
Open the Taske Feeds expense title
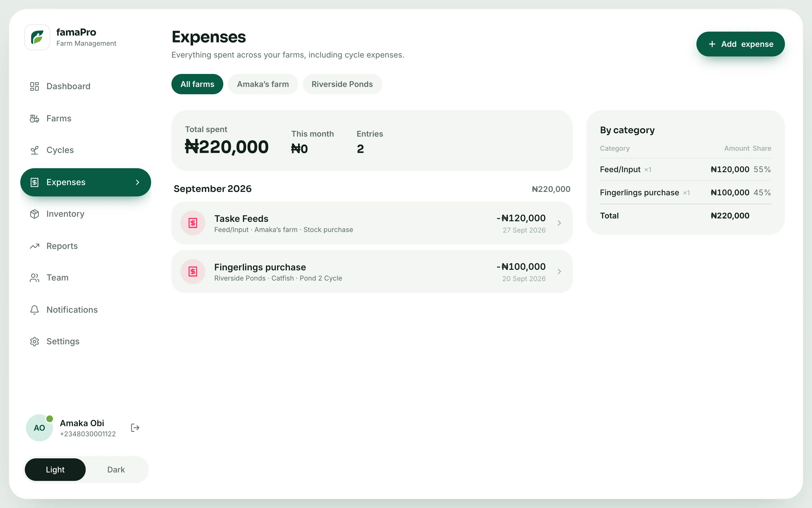pos(241,219)
